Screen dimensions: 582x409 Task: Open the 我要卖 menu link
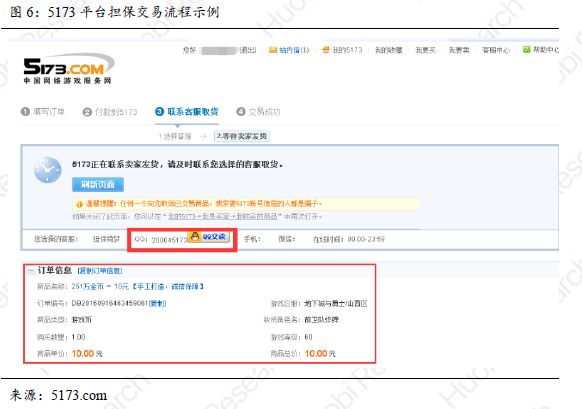tap(459, 50)
